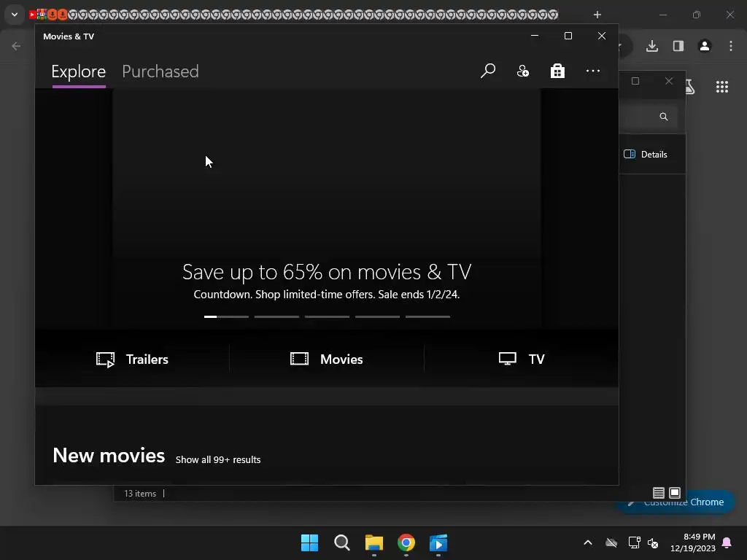
Task: Select the second carousel slide indicator
Action: pos(276,316)
